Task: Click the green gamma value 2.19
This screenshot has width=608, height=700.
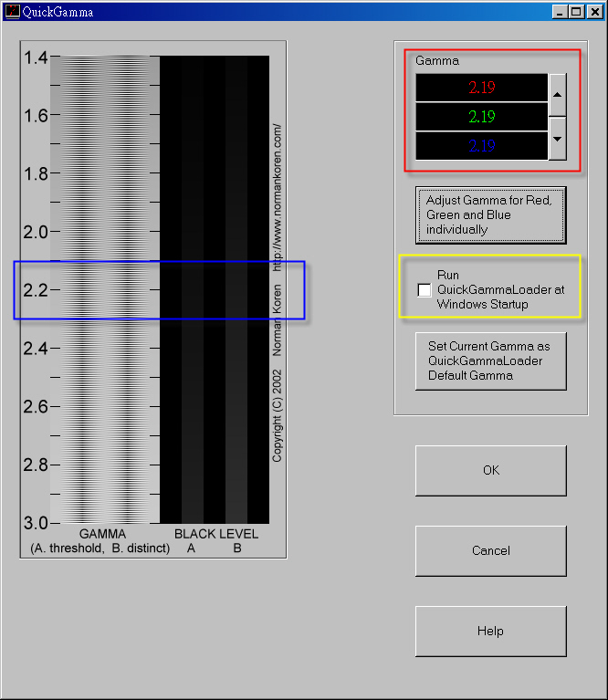Action: coord(482,117)
